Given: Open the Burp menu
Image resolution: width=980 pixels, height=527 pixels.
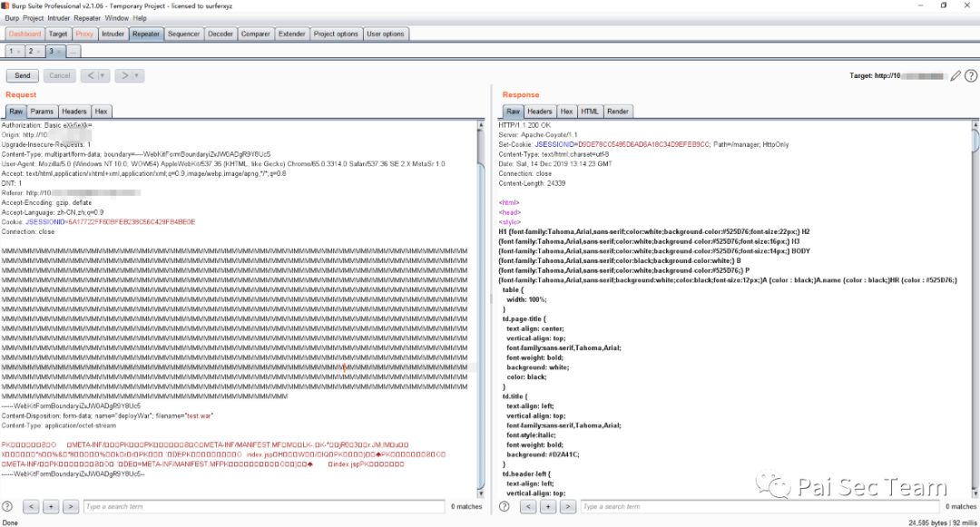Looking at the screenshot, I should (12, 18).
